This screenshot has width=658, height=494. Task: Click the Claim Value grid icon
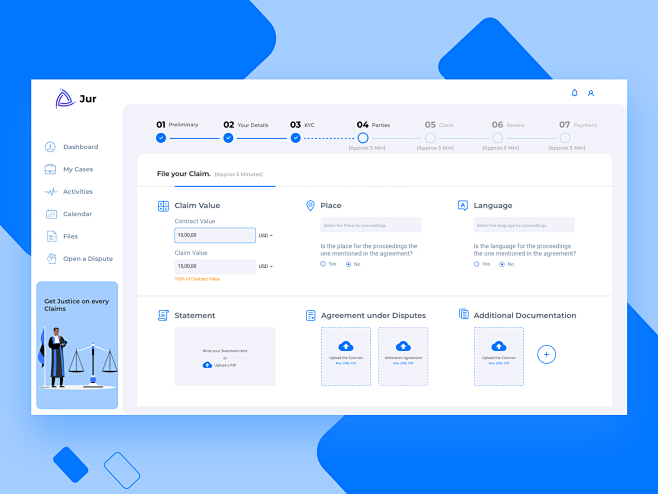coord(163,206)
